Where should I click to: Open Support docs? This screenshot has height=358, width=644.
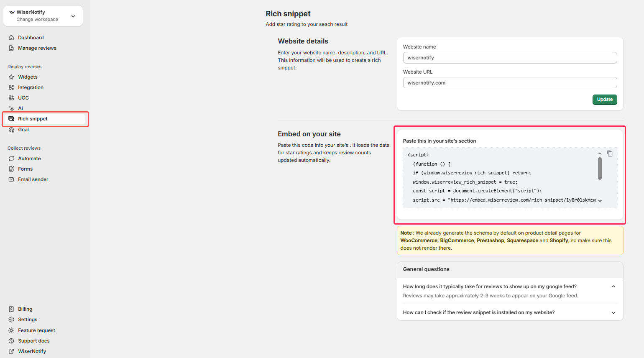33,340
